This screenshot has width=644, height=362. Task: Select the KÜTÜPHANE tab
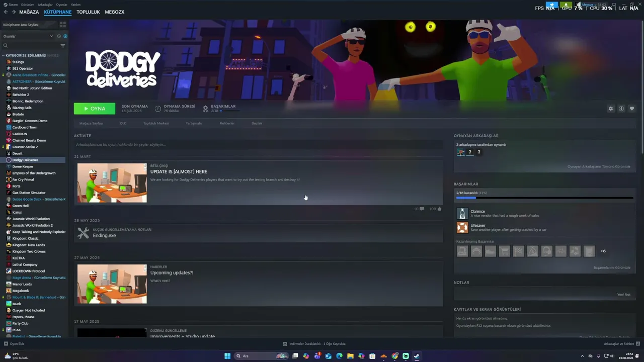(x=58, y=12)
